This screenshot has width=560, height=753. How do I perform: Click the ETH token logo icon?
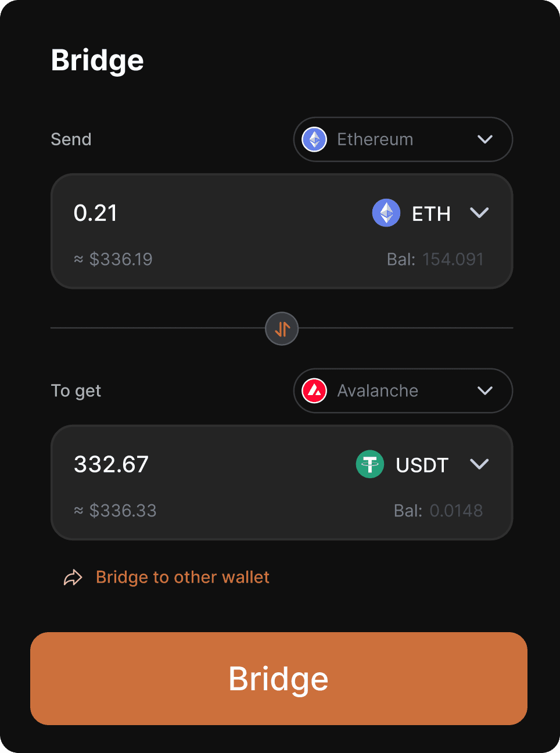[386, 213]
